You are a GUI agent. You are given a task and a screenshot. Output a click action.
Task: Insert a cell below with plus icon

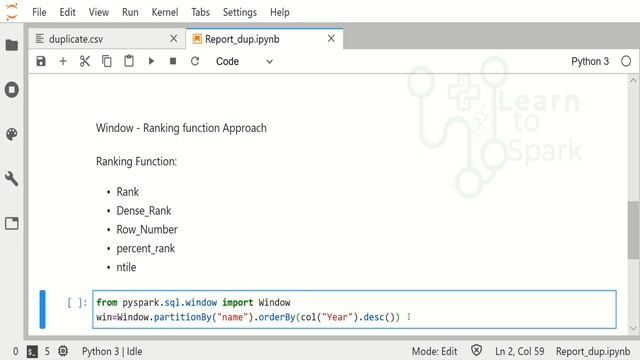[x=63, y=61]
